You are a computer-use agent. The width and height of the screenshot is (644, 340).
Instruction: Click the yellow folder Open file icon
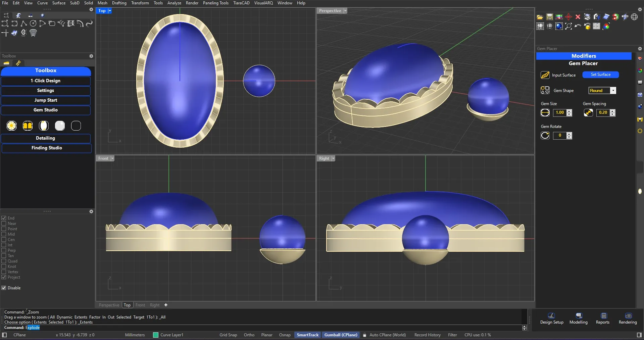[x=540, y=17]
